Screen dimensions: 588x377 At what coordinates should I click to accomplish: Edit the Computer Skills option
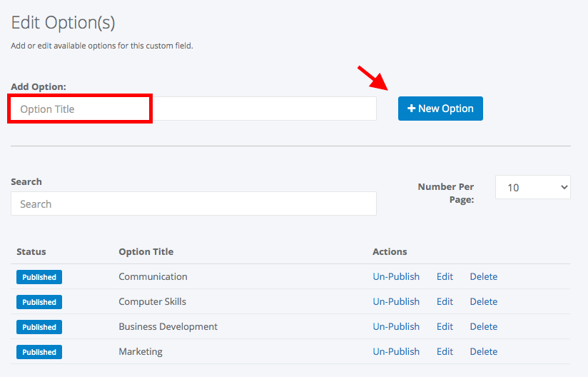coord(445,301)
